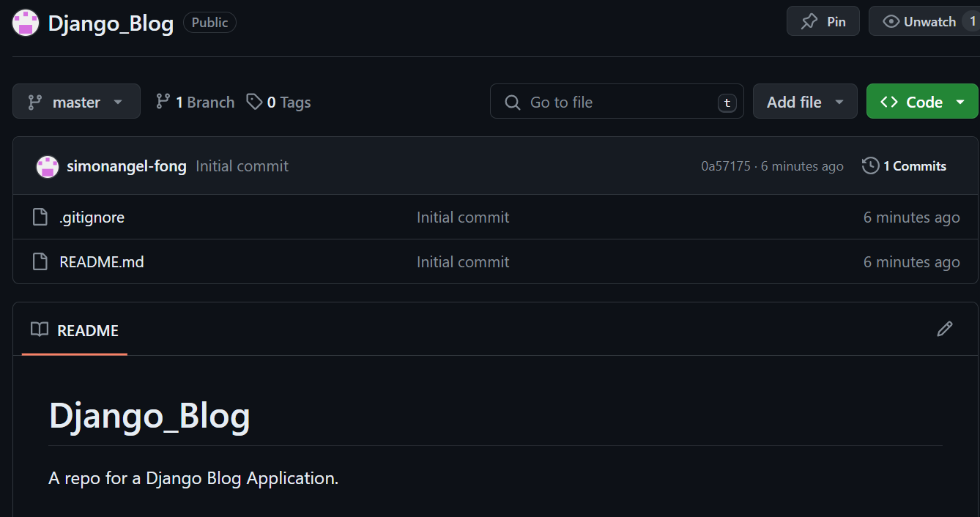
Task: Click the angle brackets icon on the Code button
Action: pos(889,102)
